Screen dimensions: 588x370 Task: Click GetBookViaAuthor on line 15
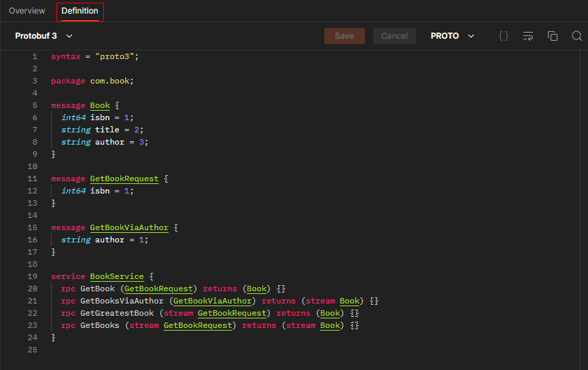(129, 227)
